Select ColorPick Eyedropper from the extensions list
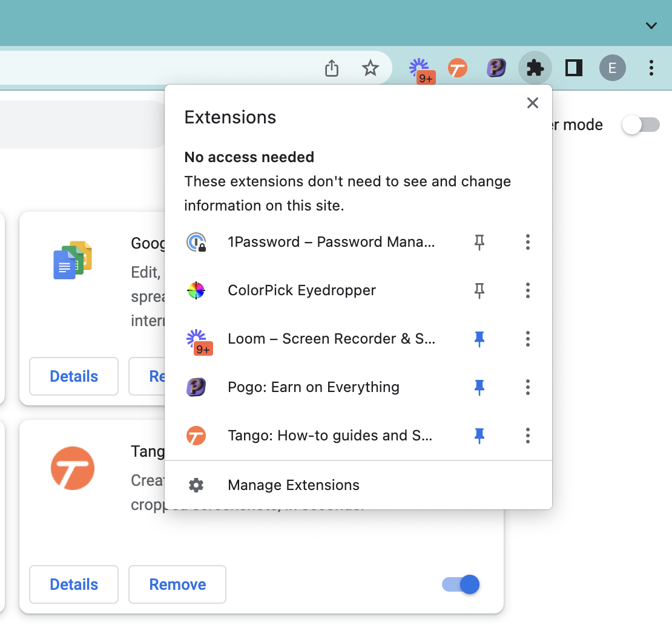672x634 pixels. 301,290
